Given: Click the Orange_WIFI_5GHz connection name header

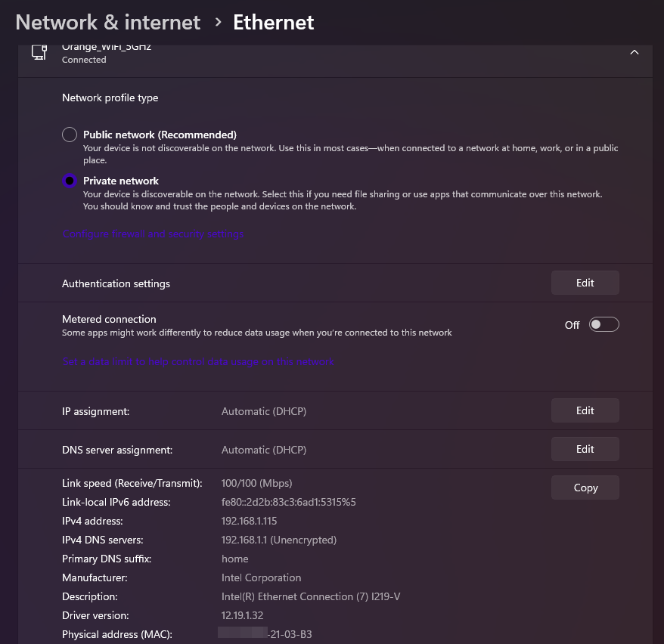Looking at the screenshot, I should pos(107,48).
